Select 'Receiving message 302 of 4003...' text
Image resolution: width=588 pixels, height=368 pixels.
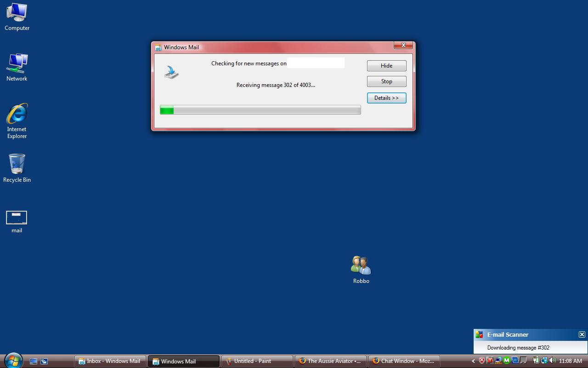276,85
